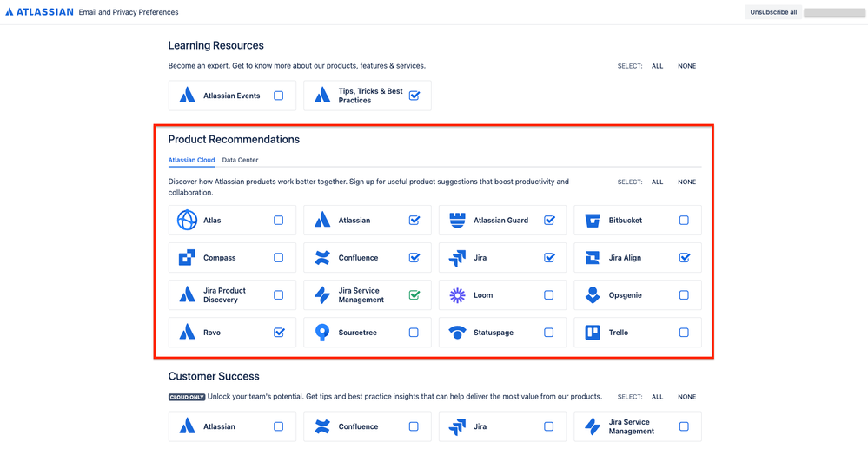Enable the Compass checkbox
Screen dimensions: 868x449
coord(278,258)
